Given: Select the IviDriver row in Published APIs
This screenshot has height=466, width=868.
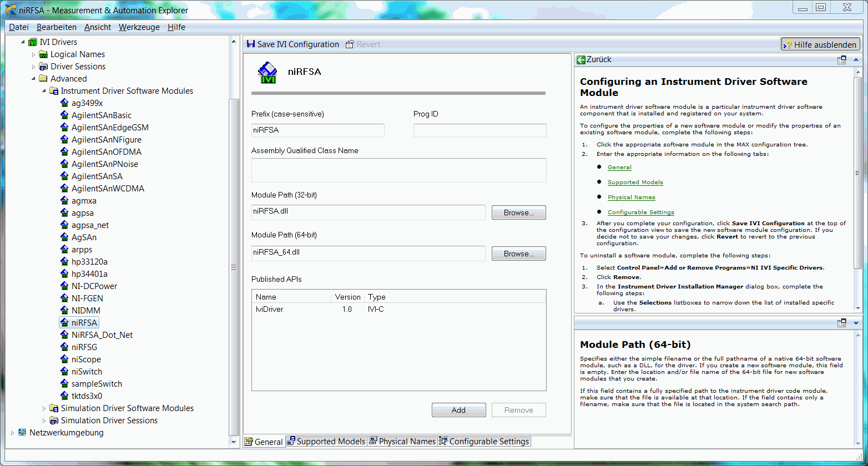Looking at the screenshot, I should point(398,309).
